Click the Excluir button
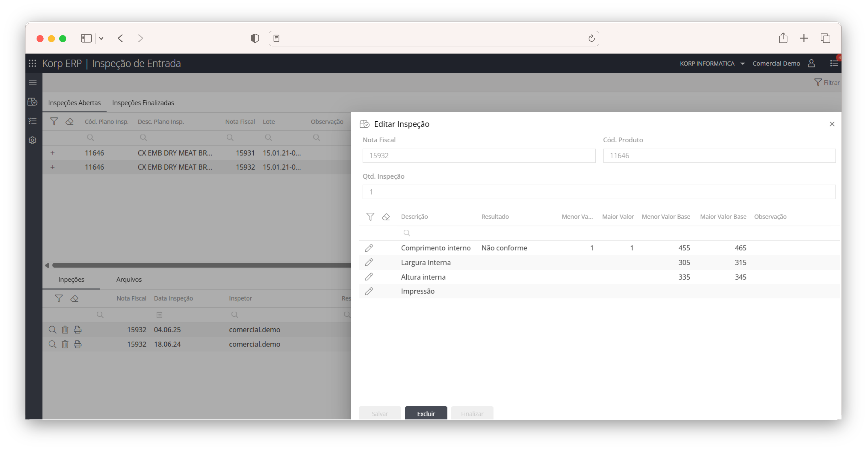The image size is (868, 450). click(x=426, y=413)
